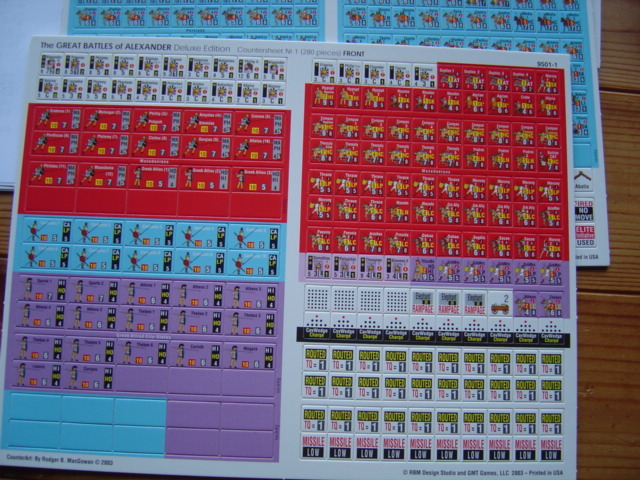Pick the Athens 3 hoplite counter
The image size is (640, 480).
tap(251, 296)
